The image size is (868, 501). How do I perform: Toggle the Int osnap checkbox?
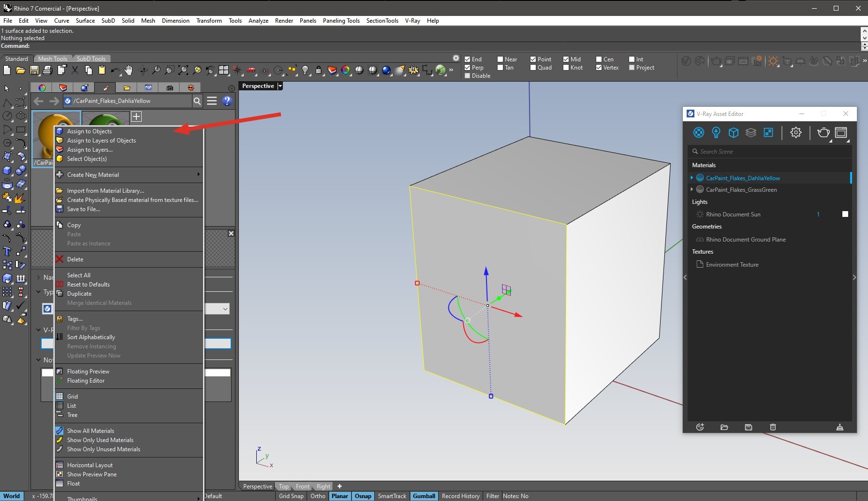632,59
